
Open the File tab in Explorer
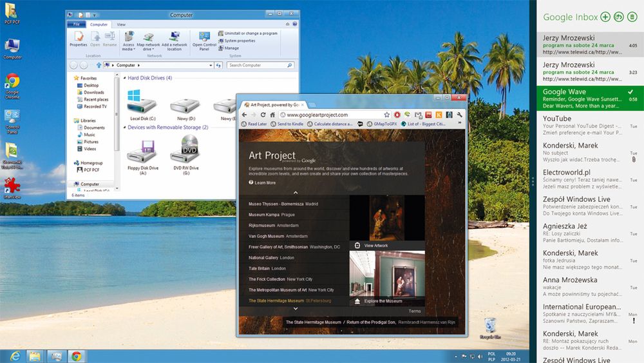click(x=77, y=25)
